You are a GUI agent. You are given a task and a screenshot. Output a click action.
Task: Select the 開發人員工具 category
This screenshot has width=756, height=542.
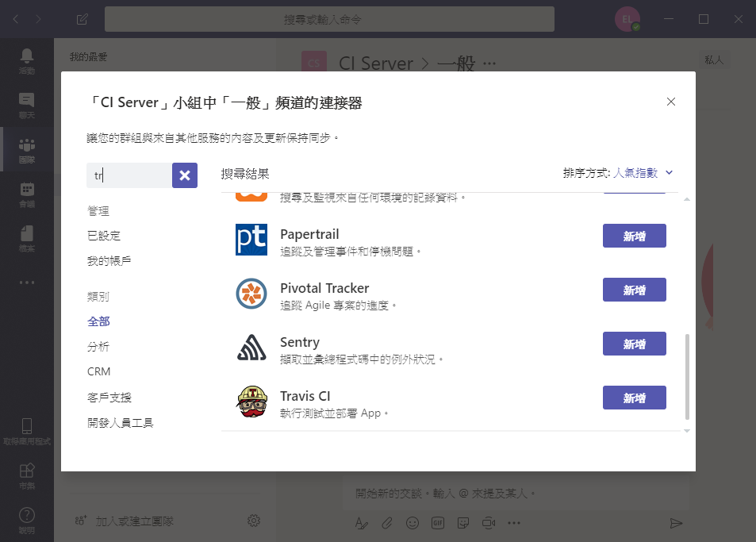[121, 423]
